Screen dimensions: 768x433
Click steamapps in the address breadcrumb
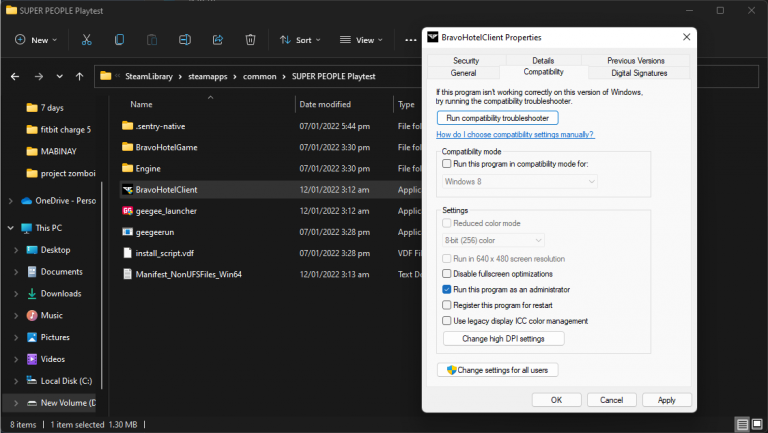[208, 76]
